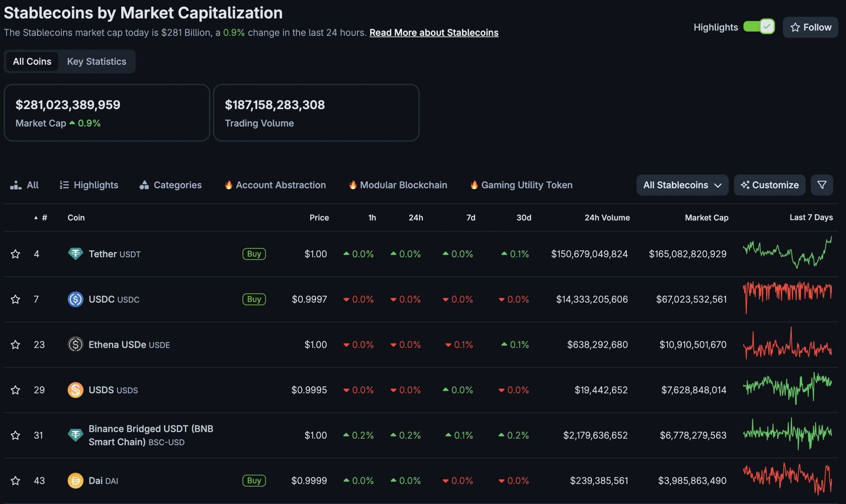This screenshot has height=504, width=846.
Task: Click Binance Bridged USDT logo
Action: click(75, 435)
